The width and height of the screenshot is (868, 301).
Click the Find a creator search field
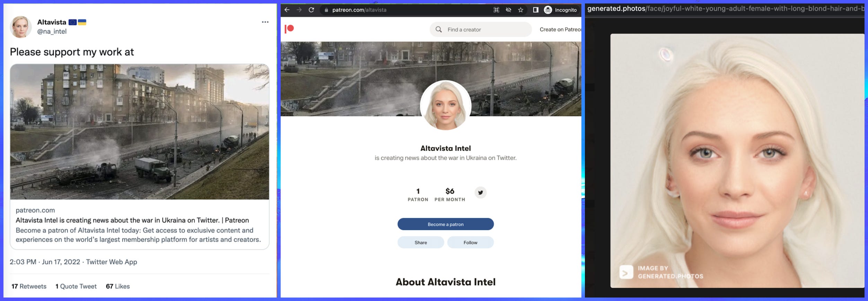click(485, 29)
